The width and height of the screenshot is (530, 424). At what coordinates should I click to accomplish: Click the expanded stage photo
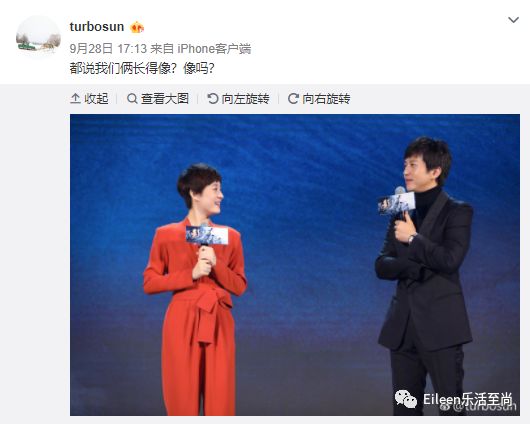point(295,265)
